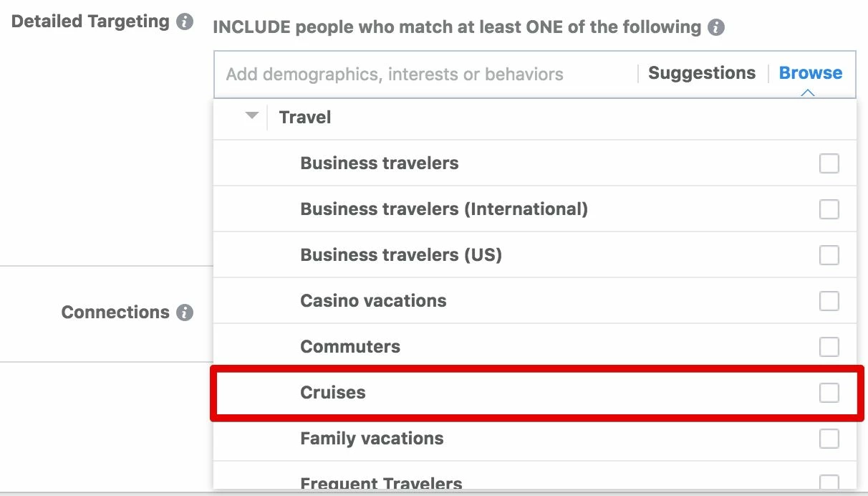This screenshot has height=496, width=868.
Task: Click info icon next to Detailed Targeting
Action: (185, 22)
